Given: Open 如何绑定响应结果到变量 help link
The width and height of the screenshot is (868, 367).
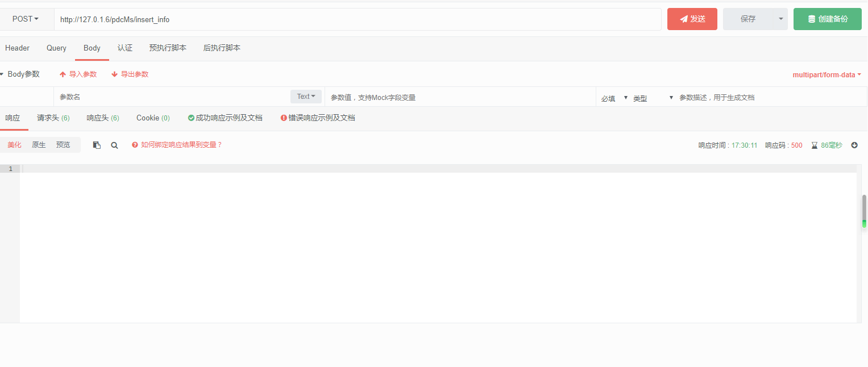Looking at the screenshot, I should pos(177,145).
